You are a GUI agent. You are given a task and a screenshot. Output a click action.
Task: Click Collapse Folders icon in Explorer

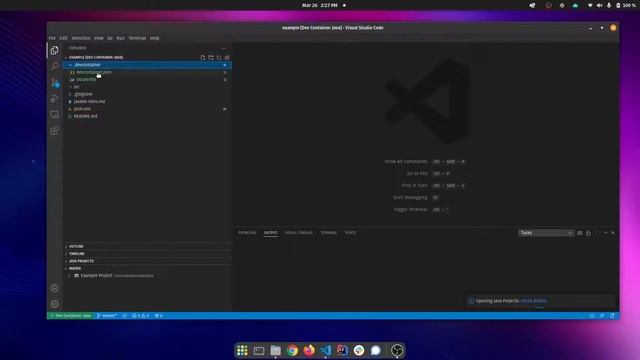[227, 58]
